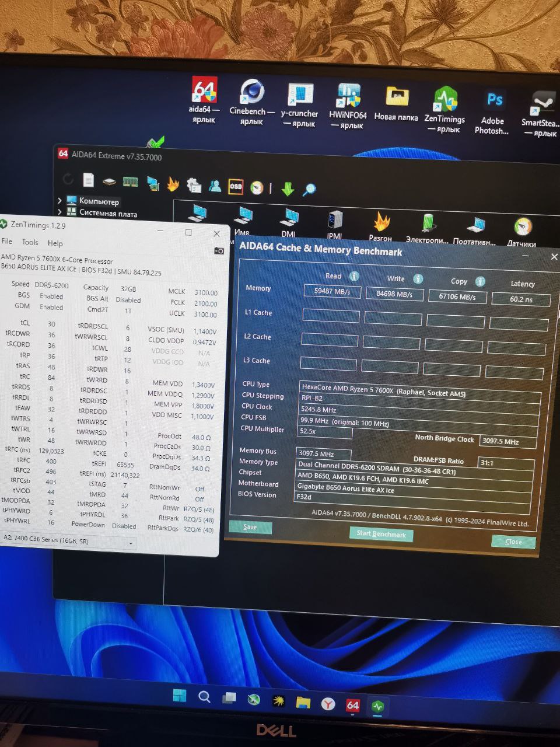
Task: Click the Memory Latency field 60.2 ns
Action: pos(521,299)
